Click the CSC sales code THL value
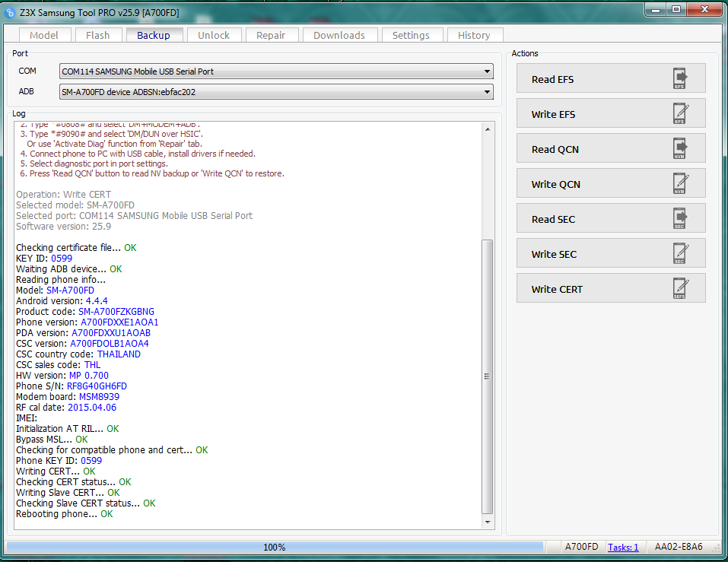This screenshot has height=562, width=728. click(92, 365)
